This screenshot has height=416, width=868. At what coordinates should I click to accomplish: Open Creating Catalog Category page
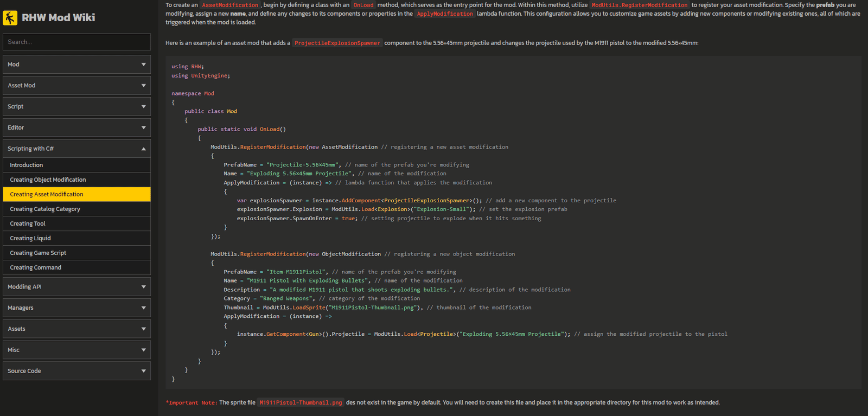[x=76, y=209]
